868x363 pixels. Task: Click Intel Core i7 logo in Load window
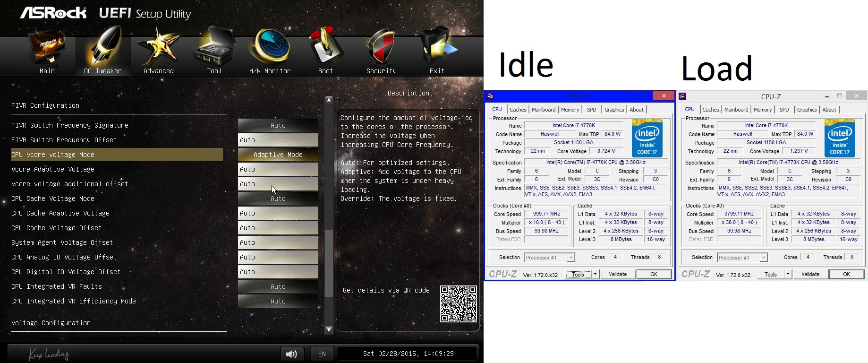click(x=840, y=138)
